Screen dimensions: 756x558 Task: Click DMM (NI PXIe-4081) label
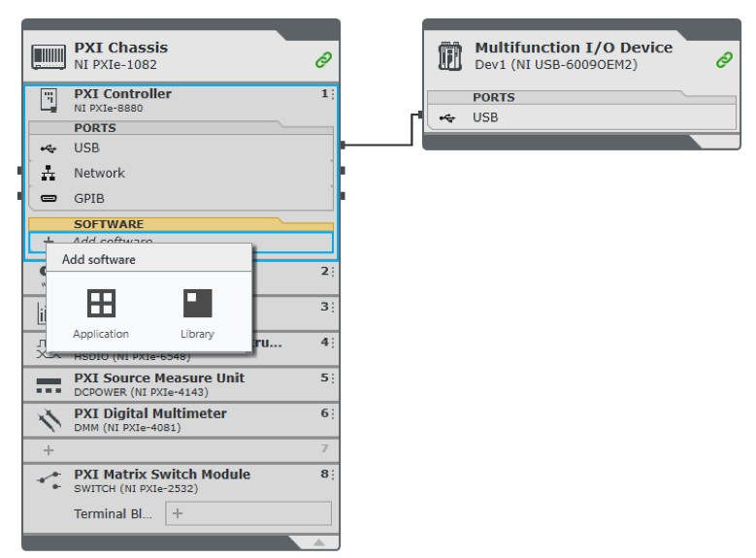coord(127,428)
